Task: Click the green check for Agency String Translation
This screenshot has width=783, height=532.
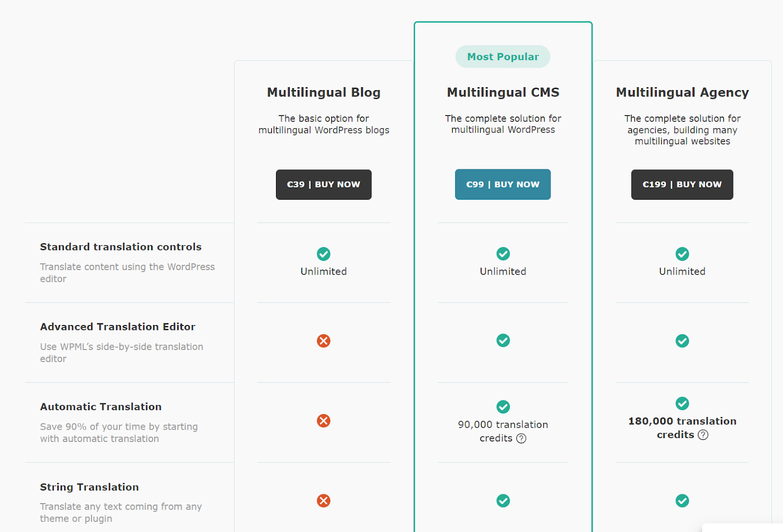Action: click(682, 501)
